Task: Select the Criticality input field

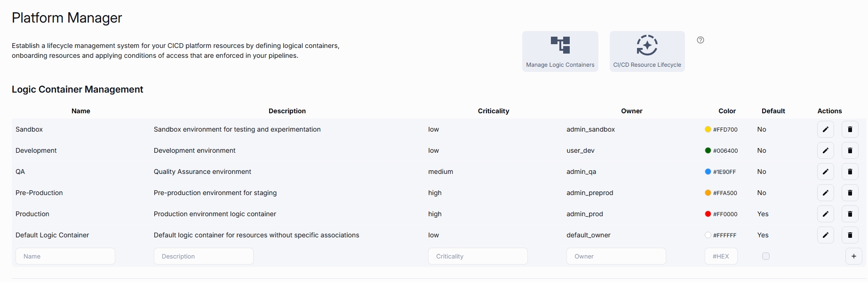Action: (478, 256)
